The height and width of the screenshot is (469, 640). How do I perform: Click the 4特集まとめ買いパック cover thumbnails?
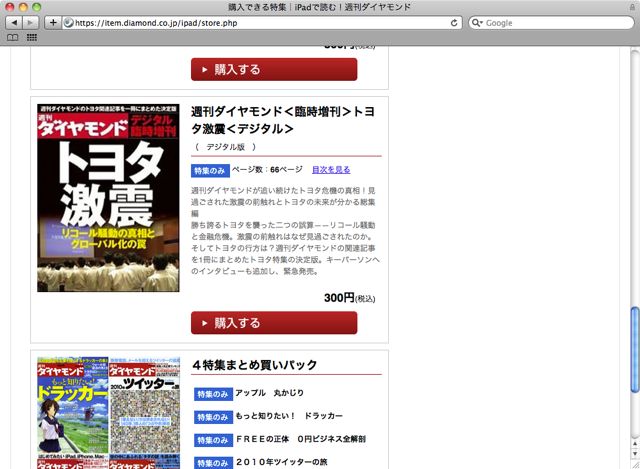click(x=108, y=413)
